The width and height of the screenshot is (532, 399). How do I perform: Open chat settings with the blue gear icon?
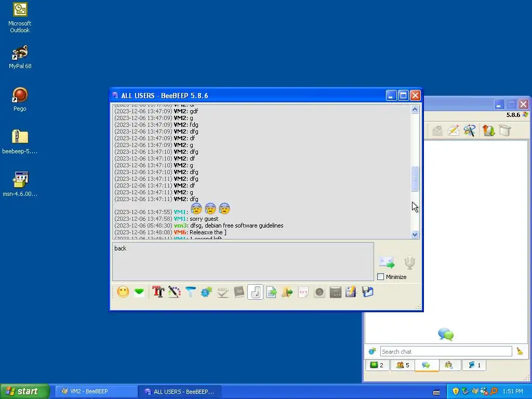[x=206, y=292]
